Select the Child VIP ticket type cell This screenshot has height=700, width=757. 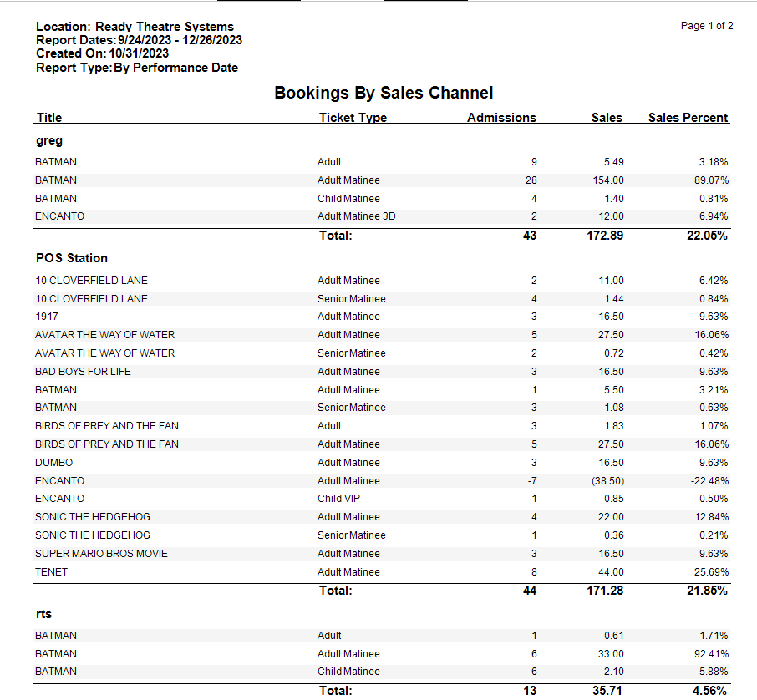[338, 499]
